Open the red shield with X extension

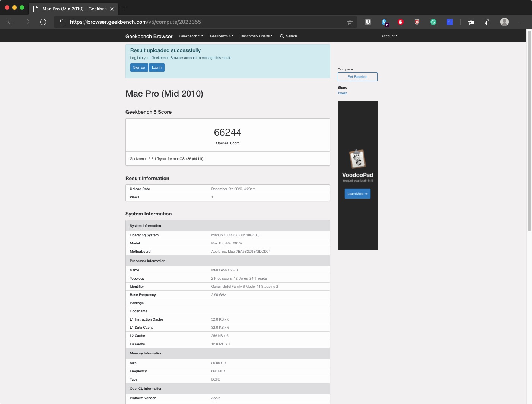(417, 22)
